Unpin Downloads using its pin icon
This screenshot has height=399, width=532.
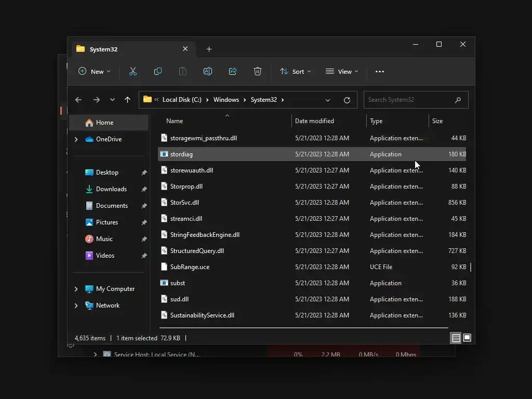click(144, 189)
